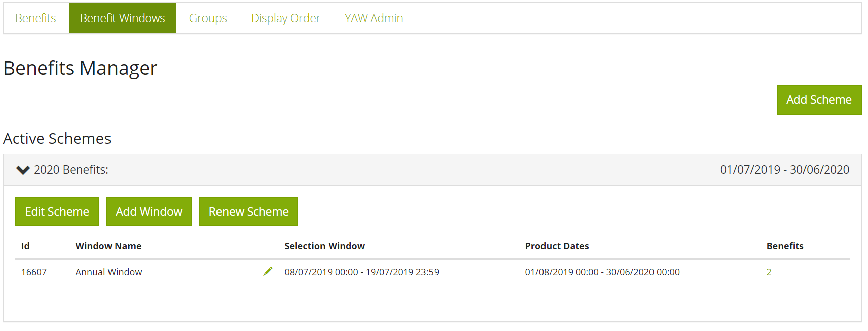Switch to the Benefits tab

click(35, 18)
